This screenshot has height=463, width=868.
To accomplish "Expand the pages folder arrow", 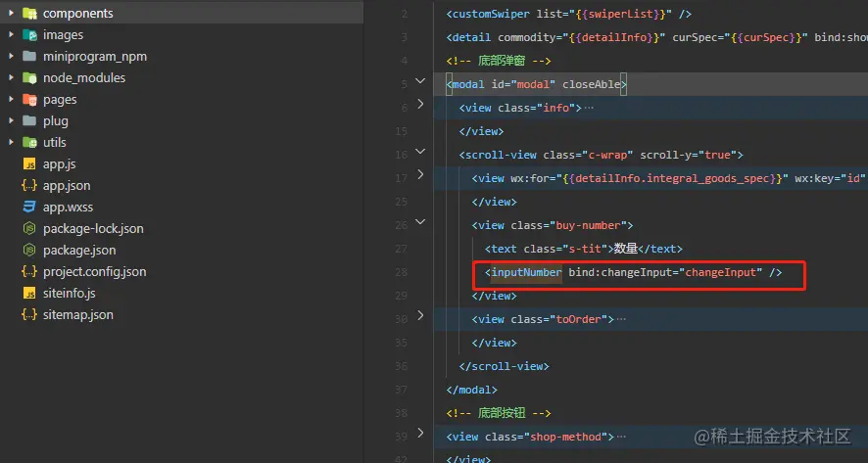I will pyautogui.click(x=11, y=100).
